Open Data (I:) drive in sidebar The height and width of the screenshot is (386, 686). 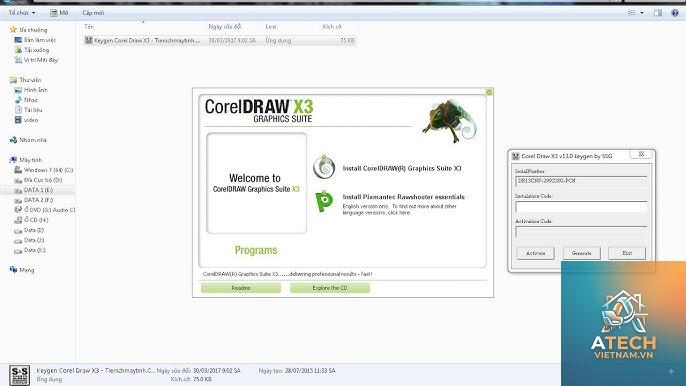29,230
